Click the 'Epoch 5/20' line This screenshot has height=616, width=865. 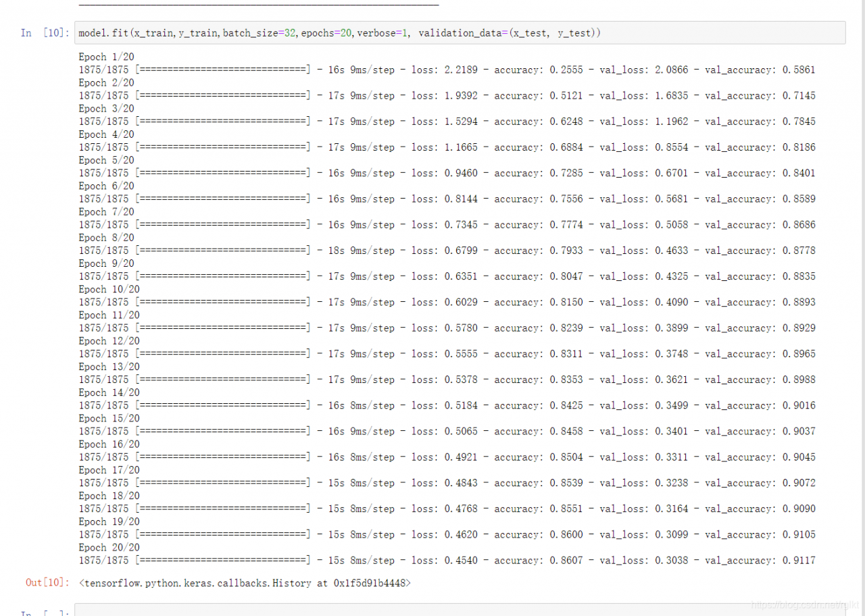pyautogui.click(x=106, y=160)
